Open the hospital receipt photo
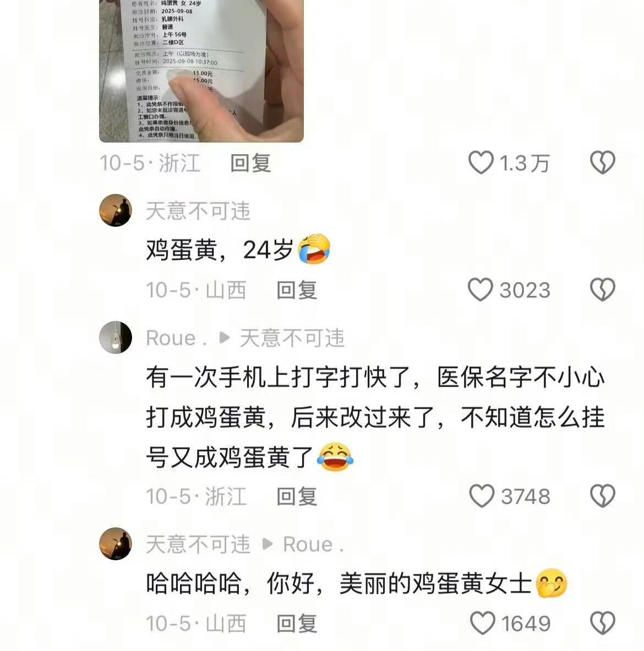644x651 pixels. click(201, 71)
